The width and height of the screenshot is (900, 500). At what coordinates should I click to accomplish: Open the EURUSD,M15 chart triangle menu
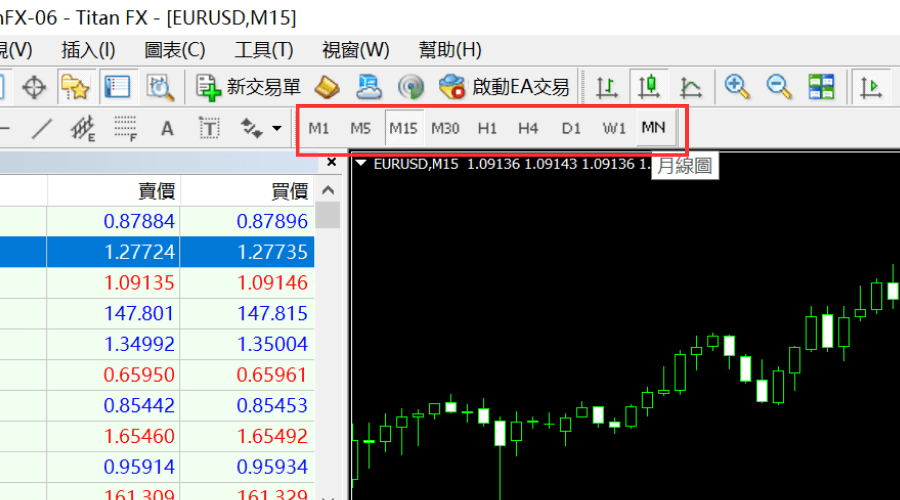click(x=362, y=164)
